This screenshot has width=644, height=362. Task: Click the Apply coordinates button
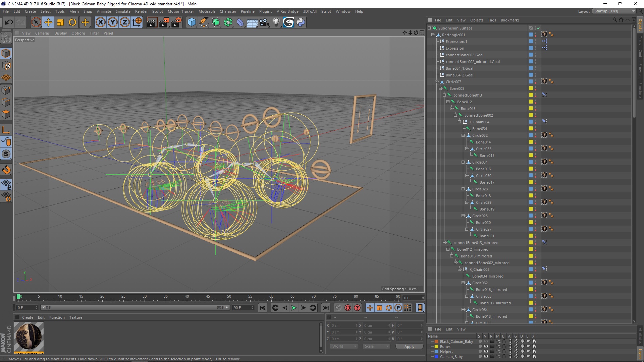click(x=409, y=347)
